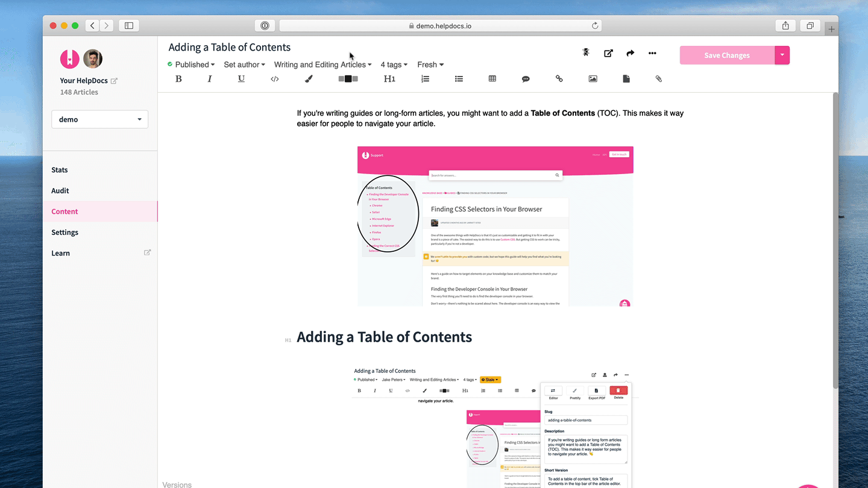868x488 pixels.
Task: Click the Safari share button
Action: click(785, 25)
